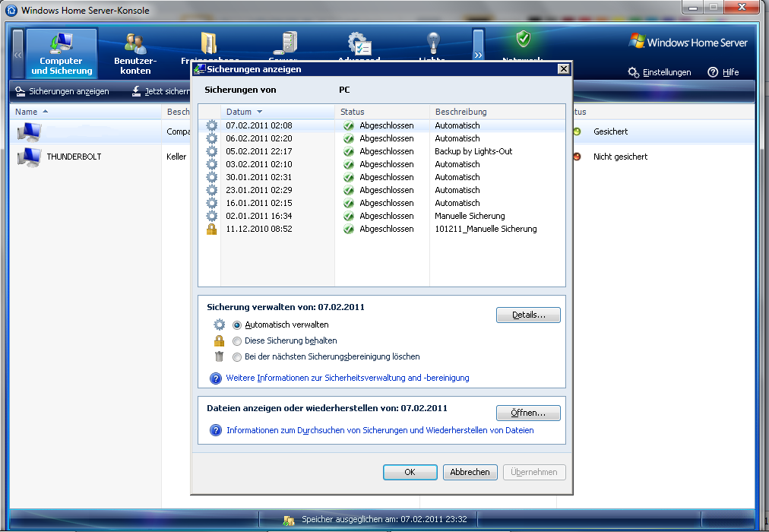Switch to the Benutzerkonten tab
This screenshot has width=769, height=532.
pyautogui.click(x=135, y=53)
